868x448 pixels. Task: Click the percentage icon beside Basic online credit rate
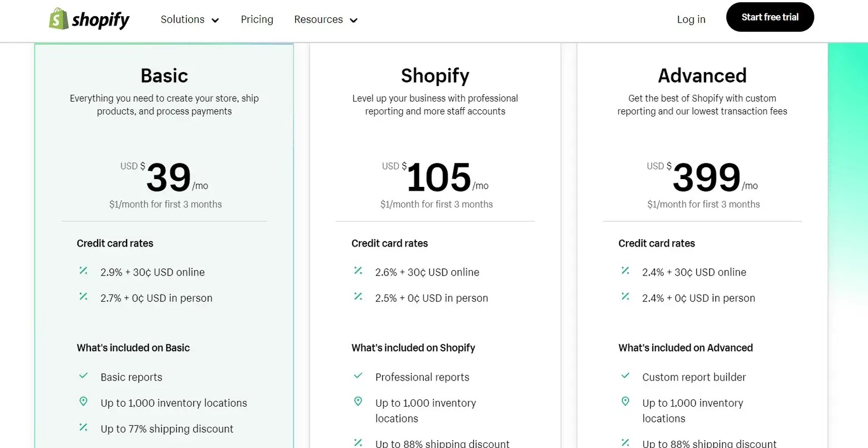pos(83,271)
